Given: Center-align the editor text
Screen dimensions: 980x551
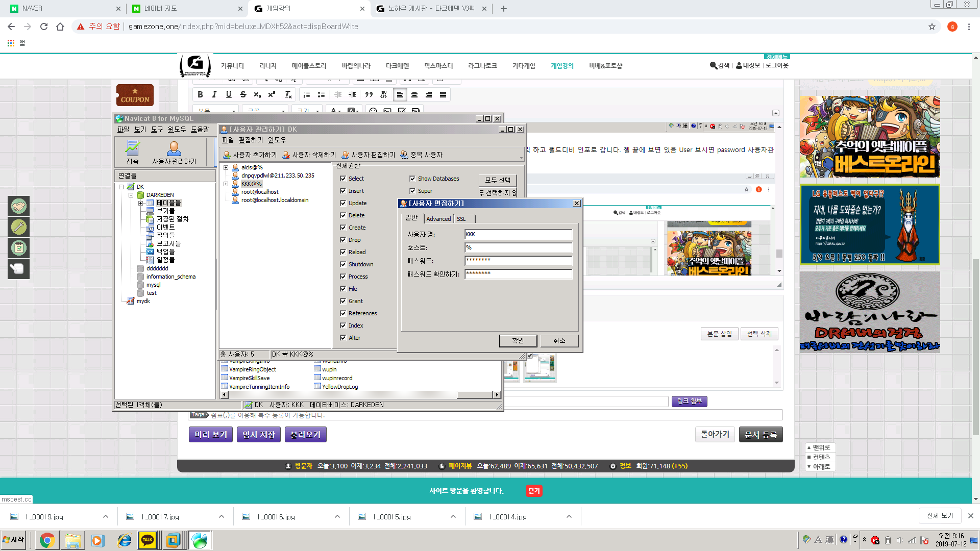Looking at the screenshot, I should (x=414, y=95).
